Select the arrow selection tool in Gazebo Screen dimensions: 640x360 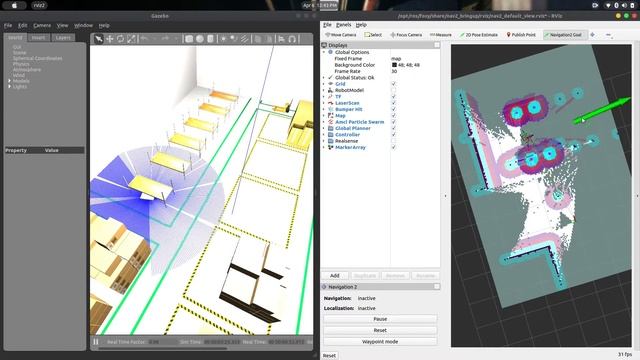point(98,39)
